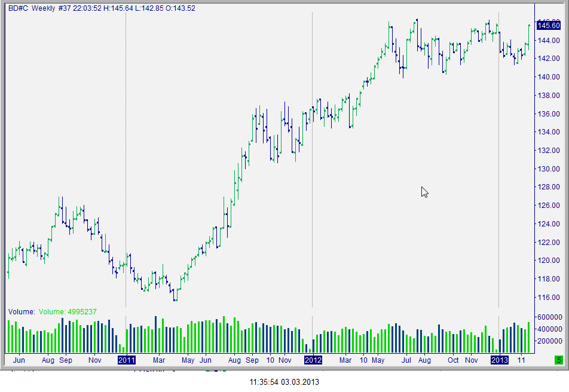569x392 pixels.
Task: Click the Weekly timeframe label
Action: 43,8
